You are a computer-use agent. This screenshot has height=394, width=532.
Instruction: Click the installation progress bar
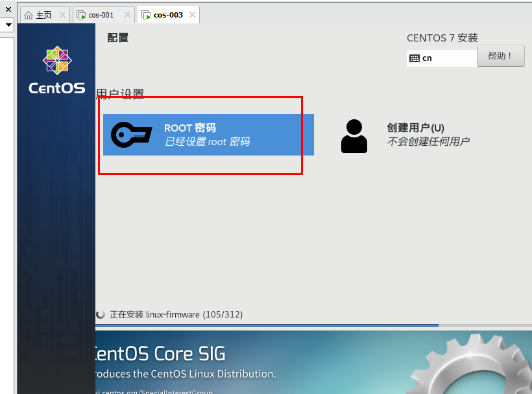(x=313, y=325)
